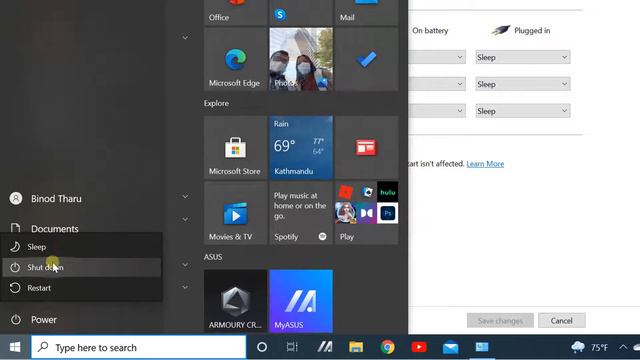Open first Plugged in Sleep dropdown
Viewport: 640px width, 360px height.
point(523,57)
